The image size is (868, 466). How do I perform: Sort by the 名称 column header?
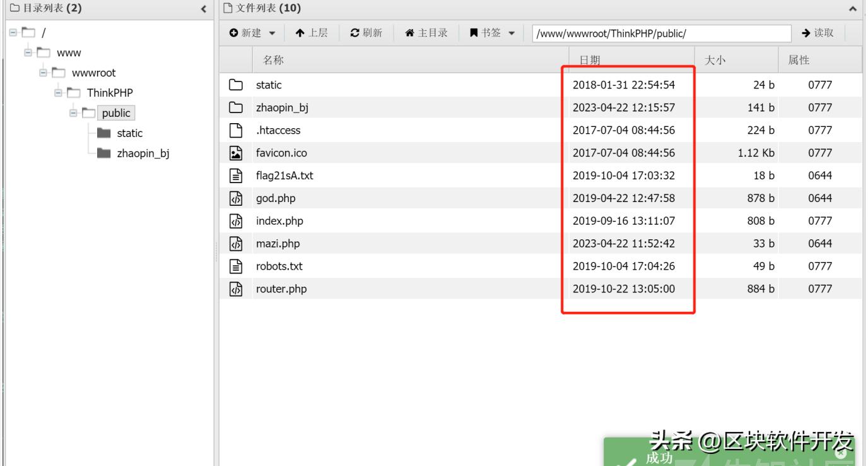point(273,60)
